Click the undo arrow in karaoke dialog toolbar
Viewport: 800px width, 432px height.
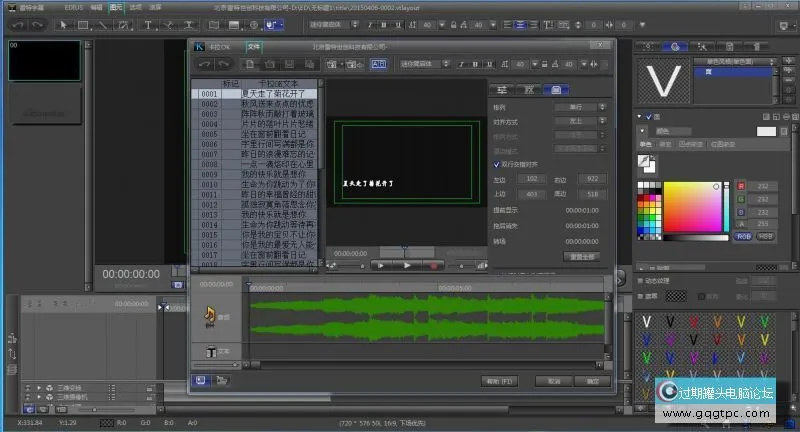click(x=204, y=63)
